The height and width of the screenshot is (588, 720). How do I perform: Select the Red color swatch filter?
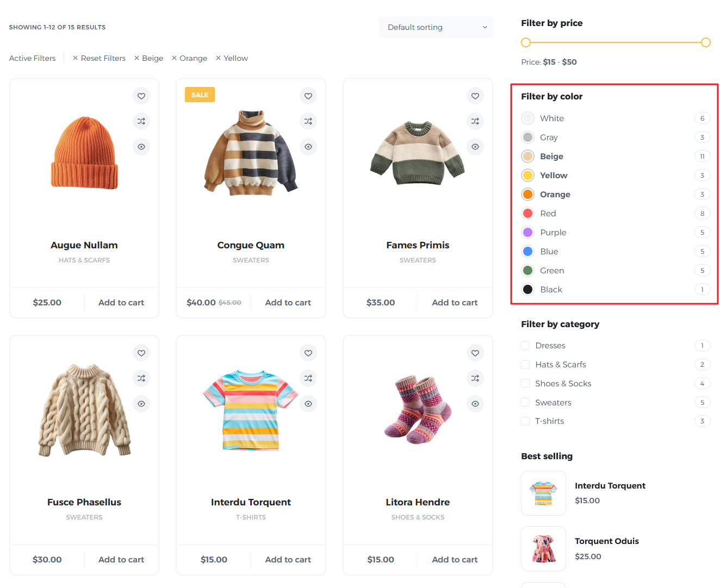(527, 213)
